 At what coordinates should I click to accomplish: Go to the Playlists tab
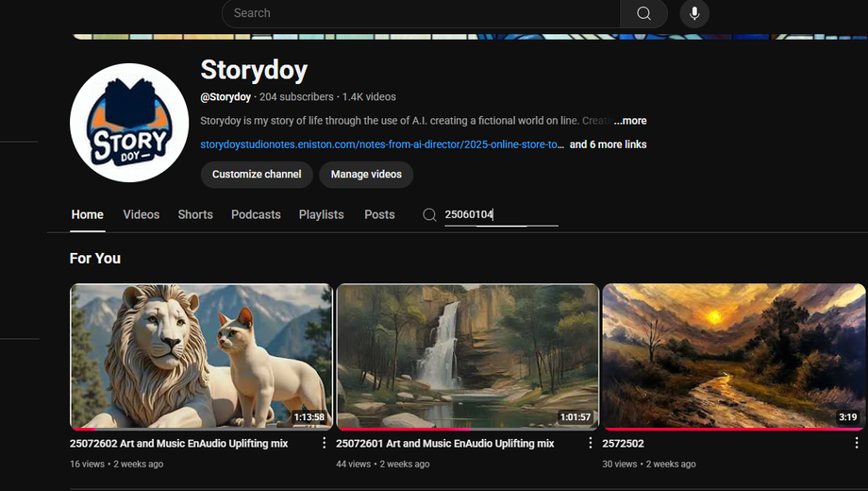pyautogui.click(x=321, y=215)
